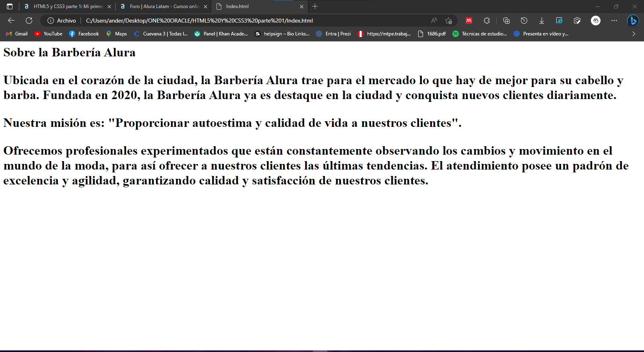The image size is (644, 352).
Task: Open browser history
Action: 524,21
